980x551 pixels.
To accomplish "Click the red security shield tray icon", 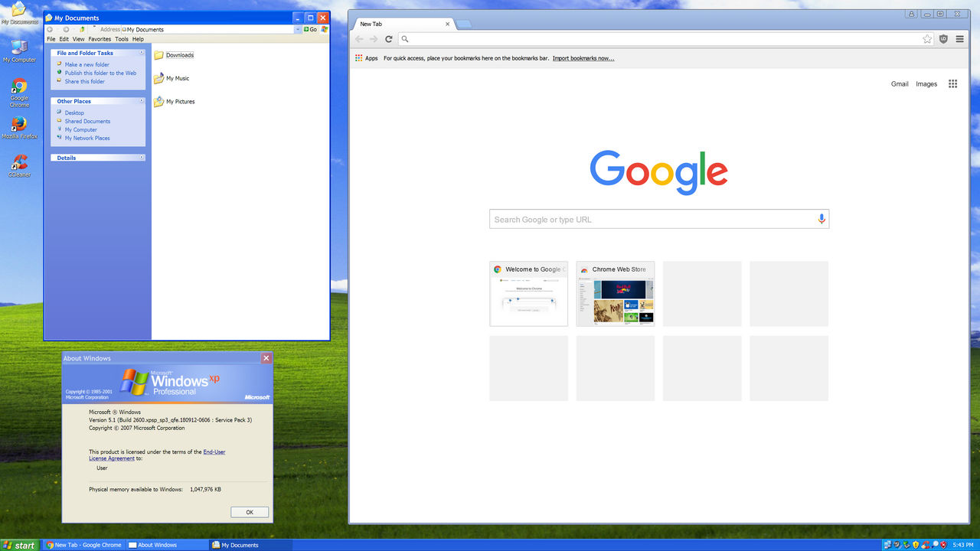I will pos(943,545).
